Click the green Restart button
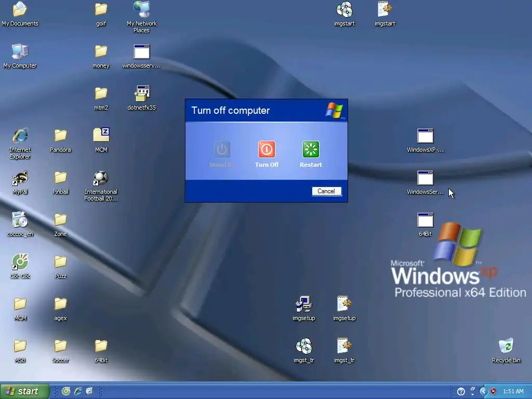532x399 pixels. pyautogui.click(x=311, y=149)
